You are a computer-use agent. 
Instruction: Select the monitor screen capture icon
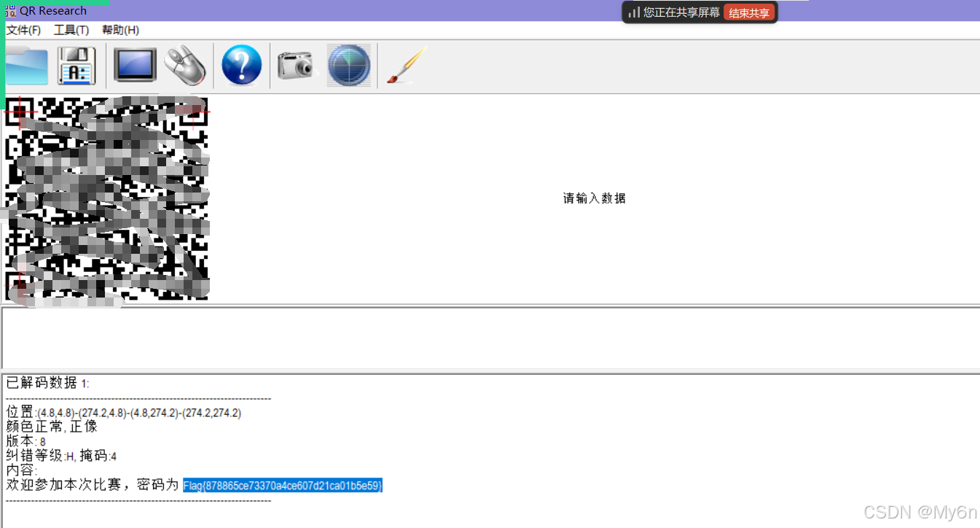(x=135, y=66)
